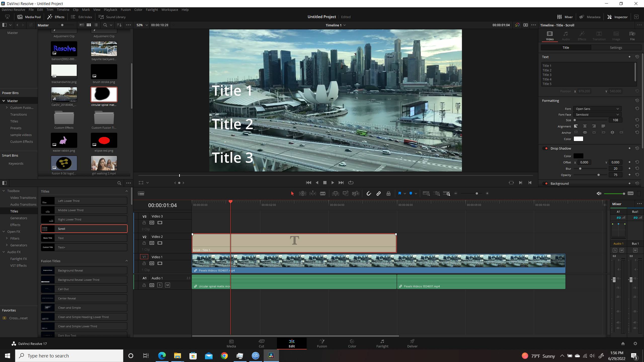Open Edit Index panel
This screenshot has width=644, height=362.
82,17
